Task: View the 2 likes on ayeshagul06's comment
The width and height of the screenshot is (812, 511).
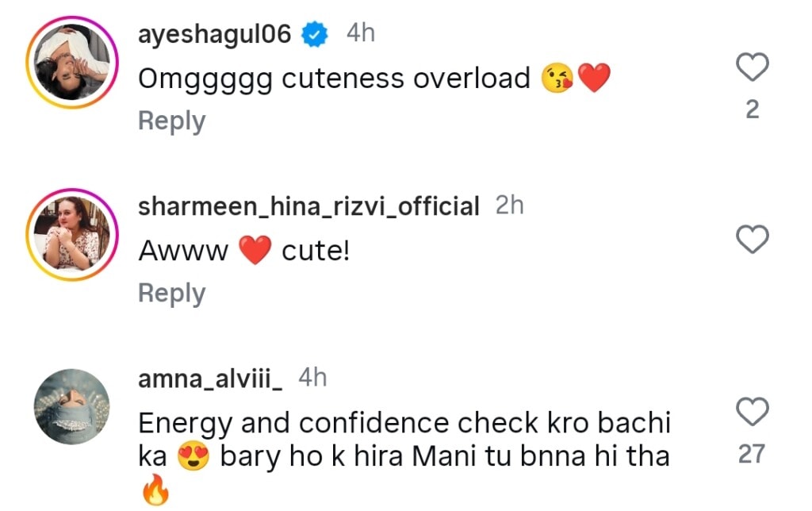Action: click(x=753, y=109)
